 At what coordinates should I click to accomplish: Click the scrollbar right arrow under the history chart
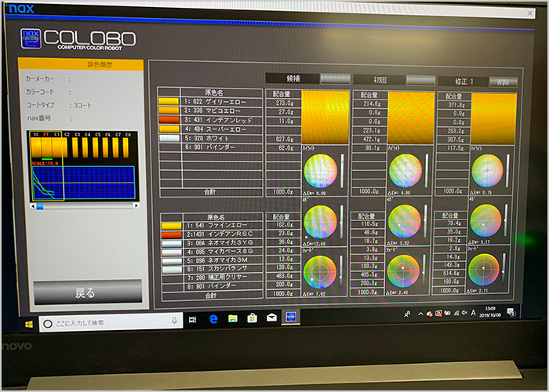point(136,205)
